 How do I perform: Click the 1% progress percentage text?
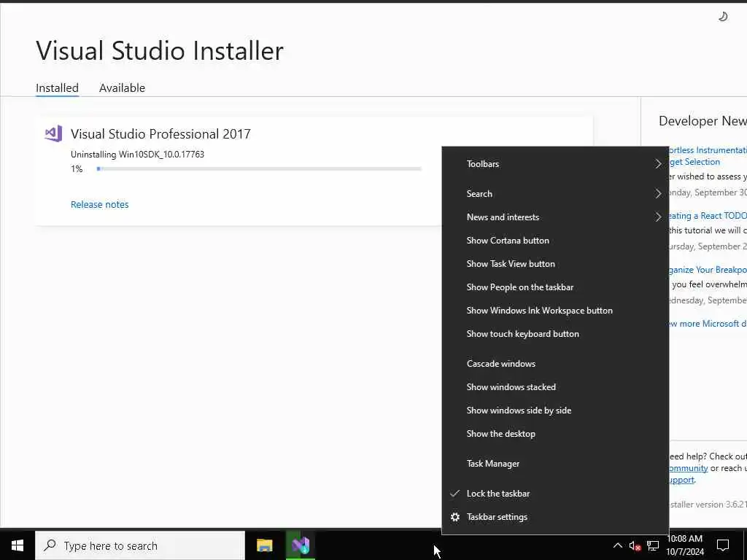(x=77, y=169)
